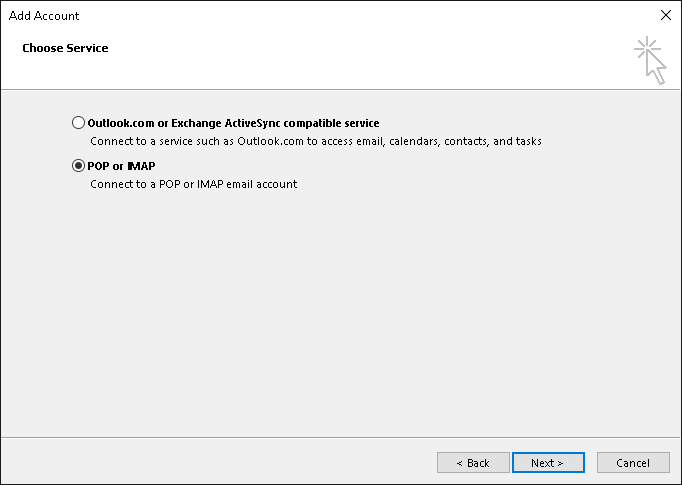
Task: Click "Connect to a POP or IMAP email account" description
Action: coord(193,184)
